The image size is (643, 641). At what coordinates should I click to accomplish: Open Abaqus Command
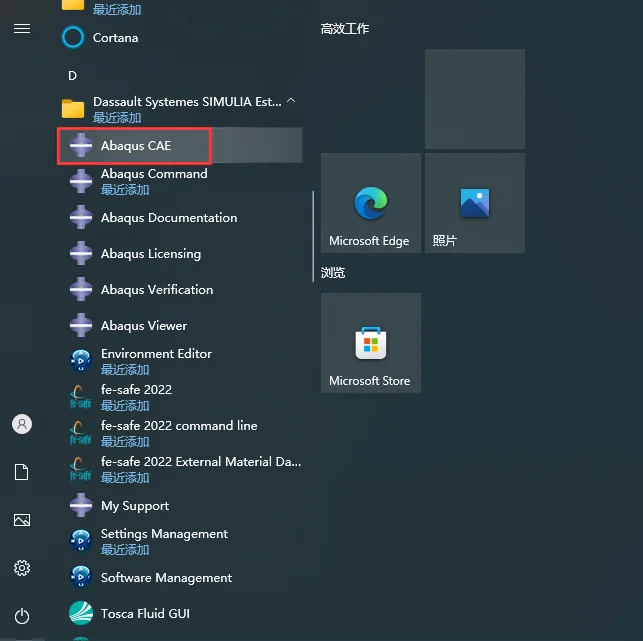click(x=180, y=181)
